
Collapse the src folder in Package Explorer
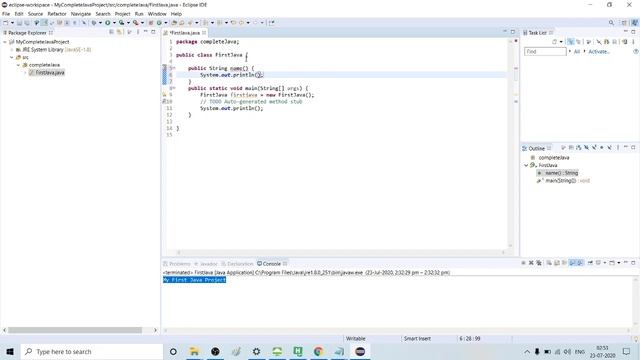coord(12,58)
